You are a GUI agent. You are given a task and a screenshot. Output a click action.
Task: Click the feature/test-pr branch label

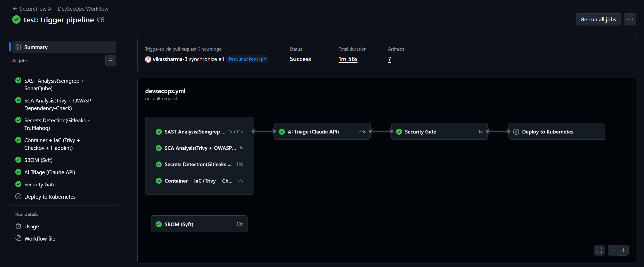[247, 59]
